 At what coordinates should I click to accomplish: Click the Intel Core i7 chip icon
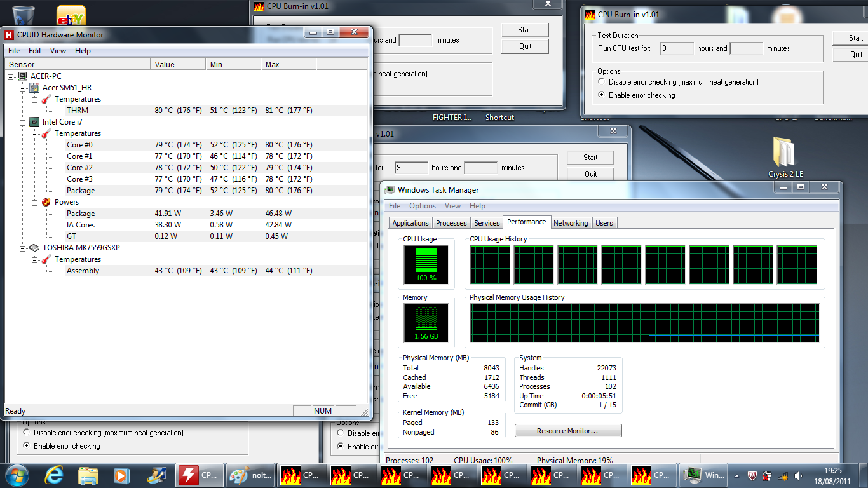click(x=34, y=122)
